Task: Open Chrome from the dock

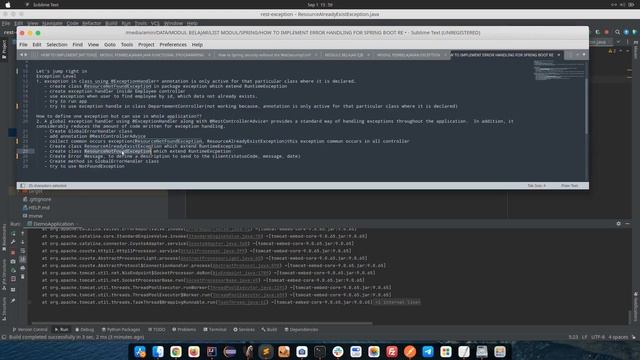Action: [x=176, y=351]
